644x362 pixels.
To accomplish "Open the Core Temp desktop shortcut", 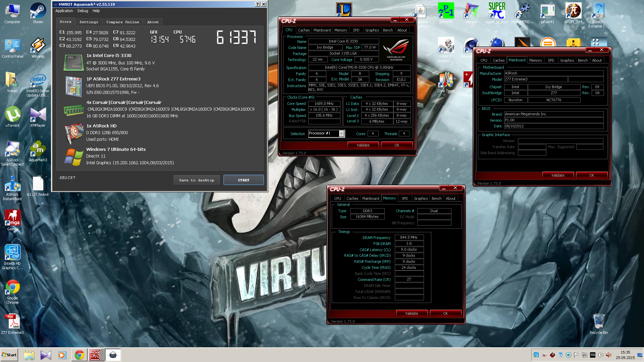I will [x=446, y=82].
